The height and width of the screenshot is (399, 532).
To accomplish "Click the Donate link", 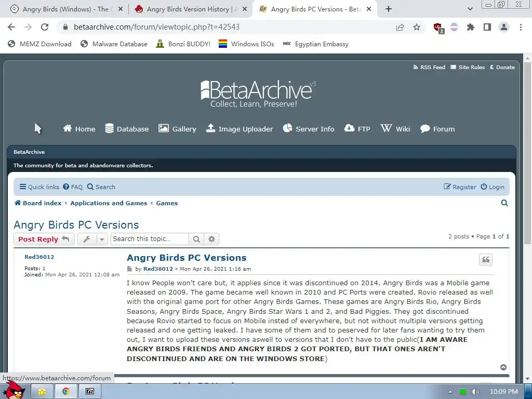I will click(502, 67).
